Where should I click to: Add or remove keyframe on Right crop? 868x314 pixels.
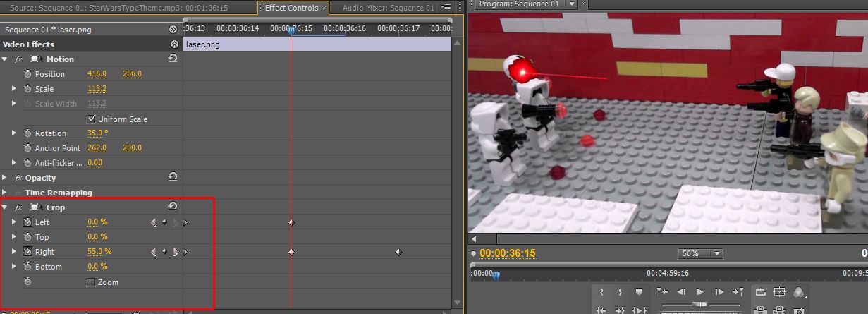(164, 252)
